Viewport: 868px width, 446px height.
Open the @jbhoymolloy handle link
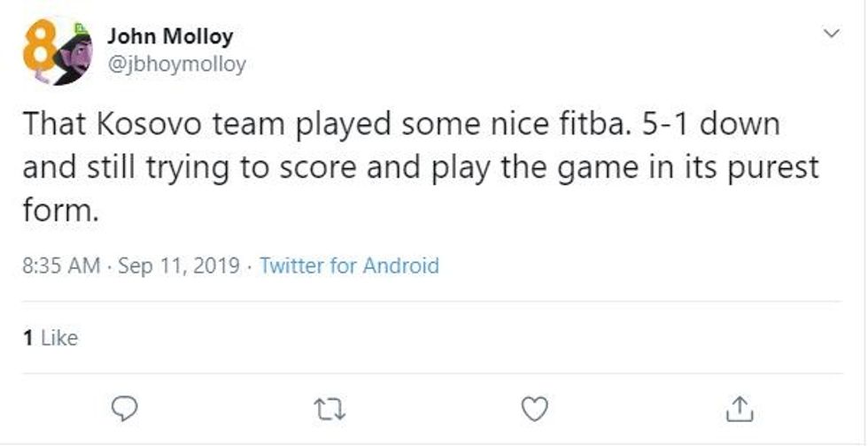point(176,64)
